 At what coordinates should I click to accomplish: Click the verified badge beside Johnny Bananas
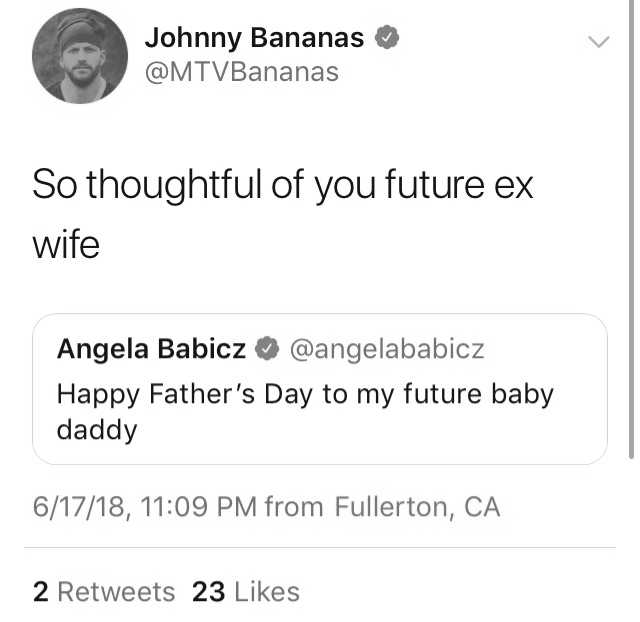pyautogui.click(x=387, y=37)
